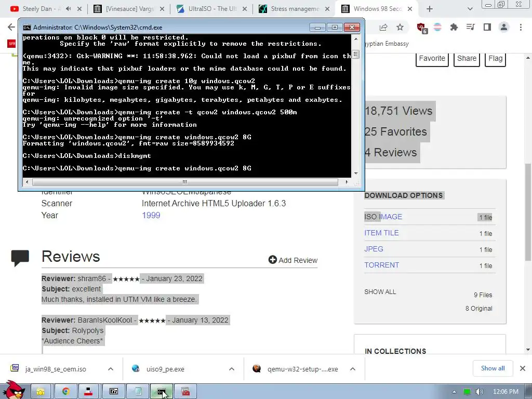Close the downloads bar
This screenshot has width=532, height=399.
pos(523,368)
